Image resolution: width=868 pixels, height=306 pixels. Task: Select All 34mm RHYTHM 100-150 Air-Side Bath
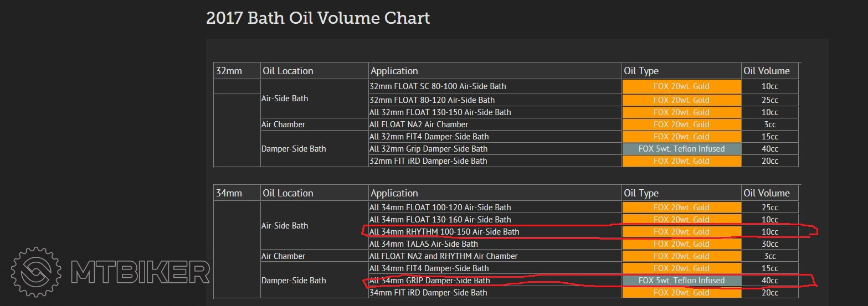click(444, 232)
